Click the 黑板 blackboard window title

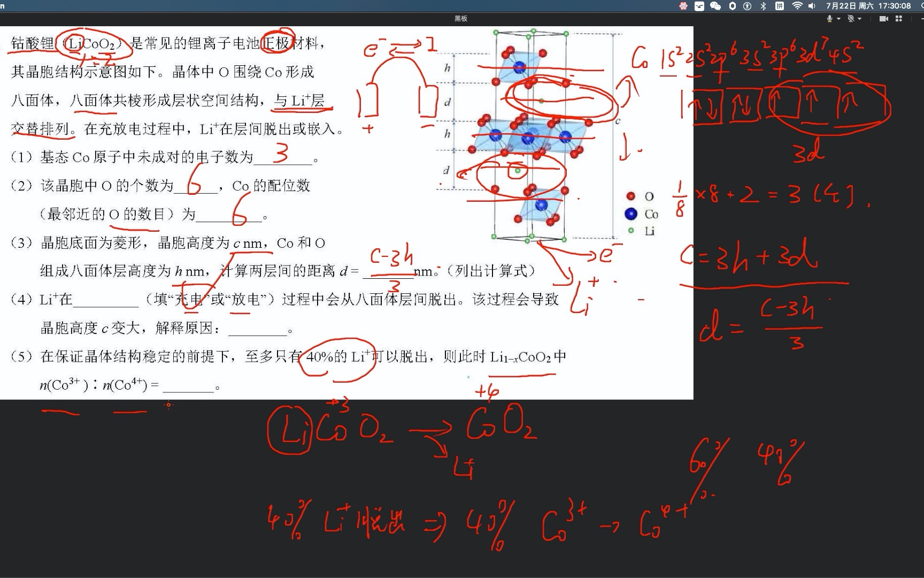coord(461,18)
